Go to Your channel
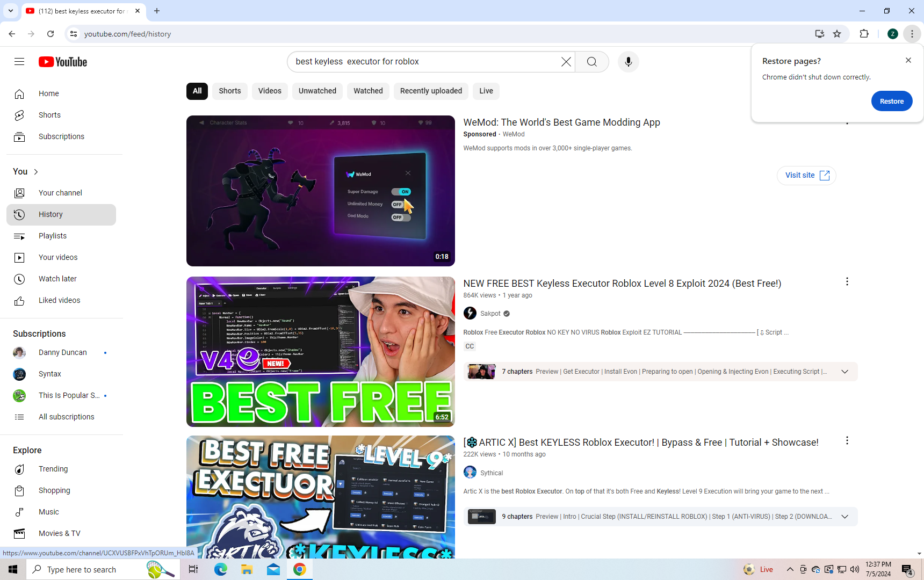 click(61, 193)
